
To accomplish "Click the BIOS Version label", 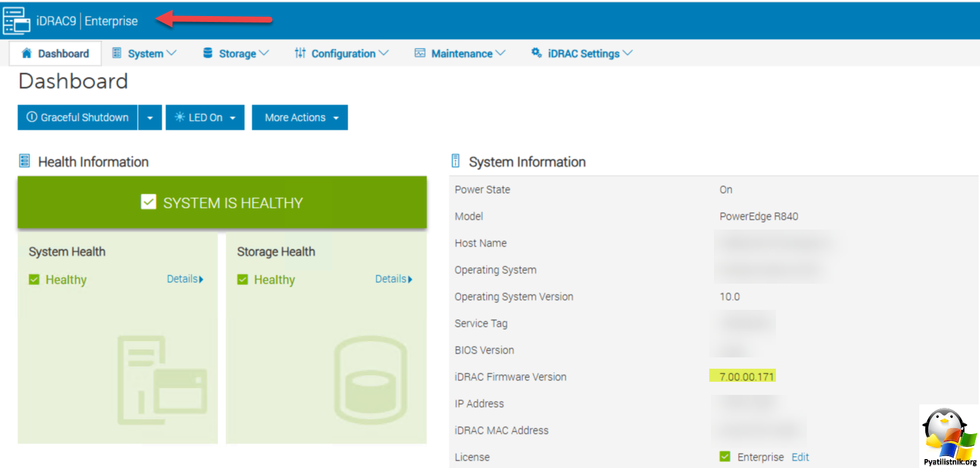I will click(x=484, y=350).
